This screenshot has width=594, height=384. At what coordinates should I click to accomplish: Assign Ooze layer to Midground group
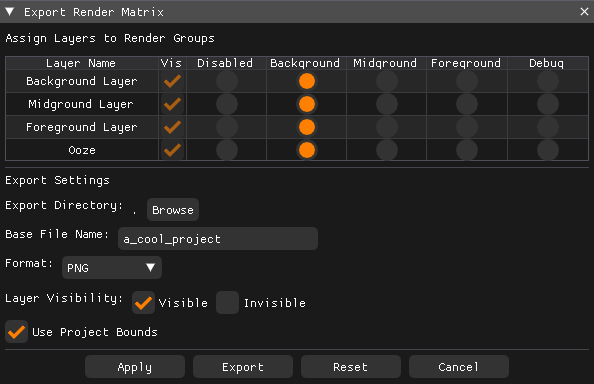point(387,150)
